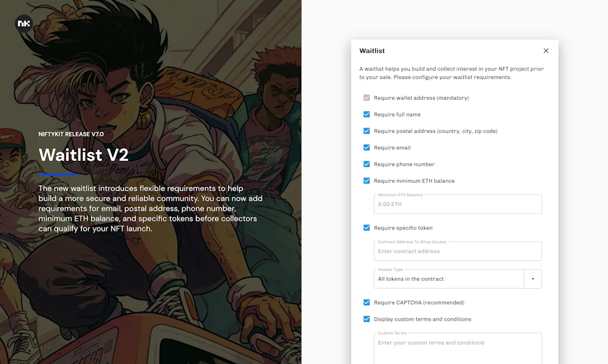Screen dimensions: 608x364
Task: Uncheck the "Require full name" checkbox
Action: click(367, 114)
